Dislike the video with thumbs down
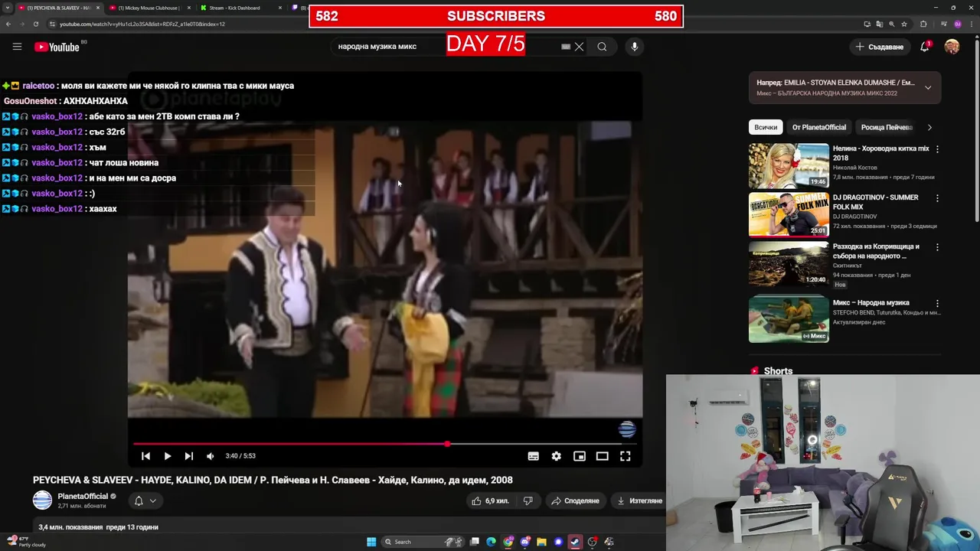This screenshot has width=980, height=551. [x=528, y=500]
